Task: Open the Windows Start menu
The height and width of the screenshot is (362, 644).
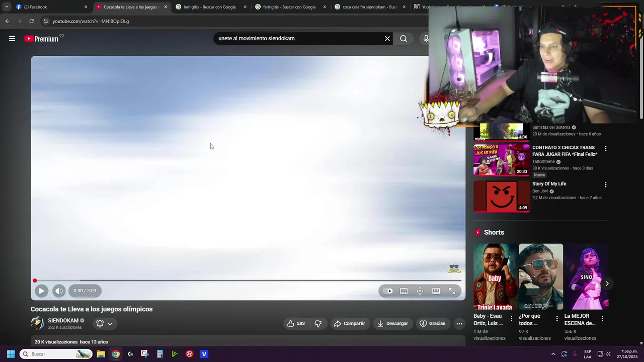Action: point(11,354)
